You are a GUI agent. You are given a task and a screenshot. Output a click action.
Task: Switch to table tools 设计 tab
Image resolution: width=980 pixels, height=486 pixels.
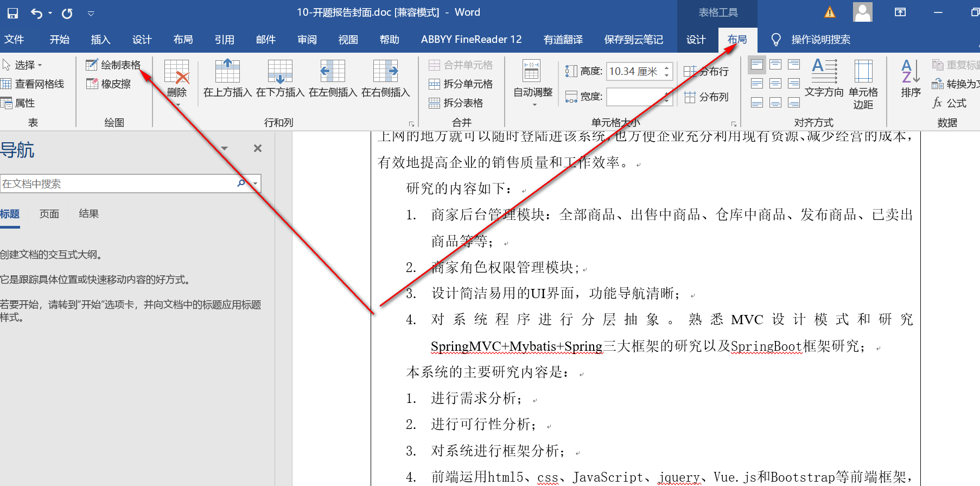tap(696, 40)
